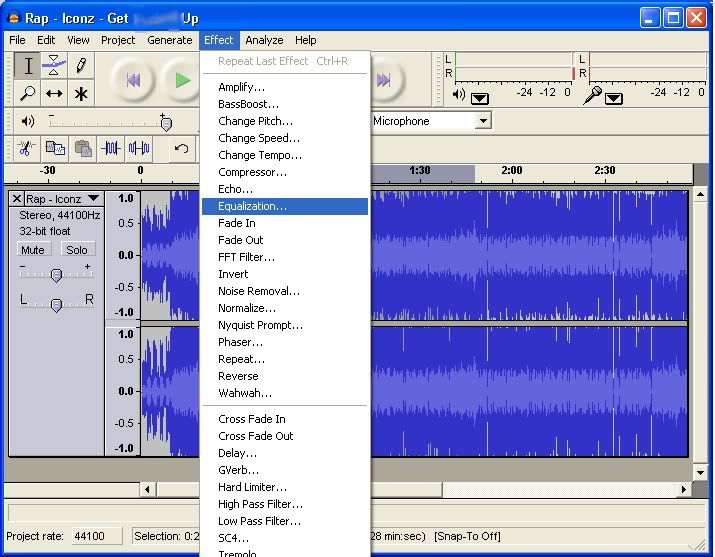Click the Undo arrow icon

point(181,148)
